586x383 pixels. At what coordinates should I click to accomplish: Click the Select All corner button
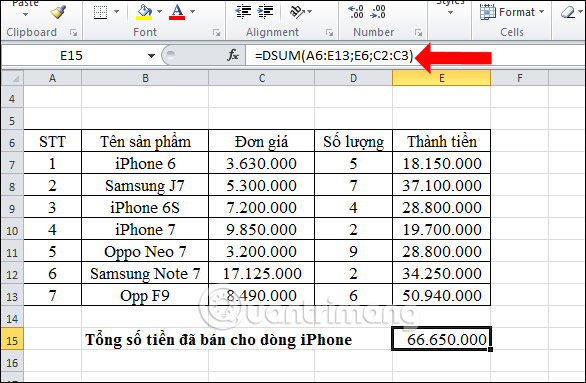click(x=12, y=78)
